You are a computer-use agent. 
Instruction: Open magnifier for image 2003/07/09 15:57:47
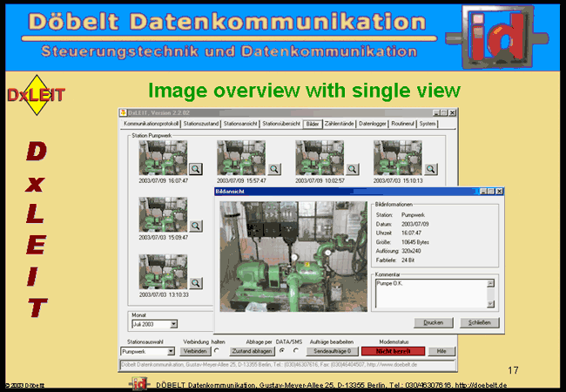274,169
